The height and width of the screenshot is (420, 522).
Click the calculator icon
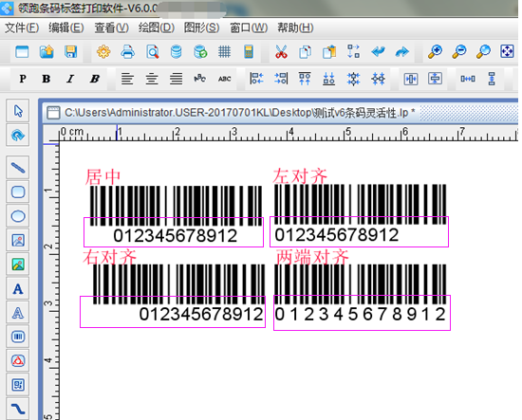point(249,52)
